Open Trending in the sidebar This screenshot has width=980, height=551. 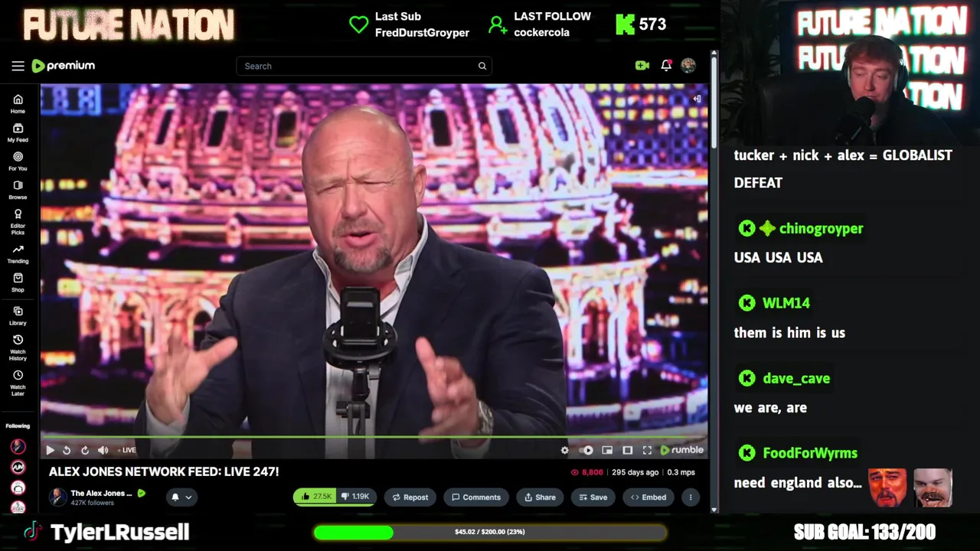[18, 254]
